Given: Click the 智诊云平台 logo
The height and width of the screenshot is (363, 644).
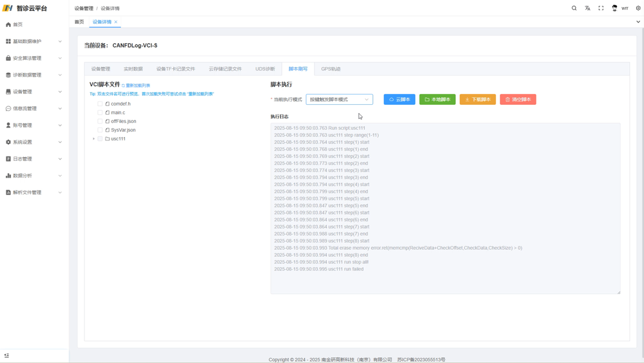Looking at the screenshot, I should [8, 8].
